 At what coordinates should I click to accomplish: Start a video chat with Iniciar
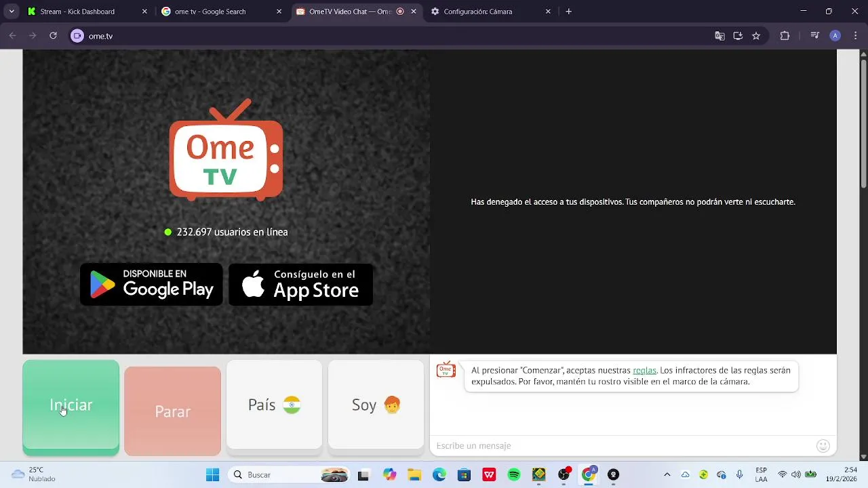coord(71,406)
